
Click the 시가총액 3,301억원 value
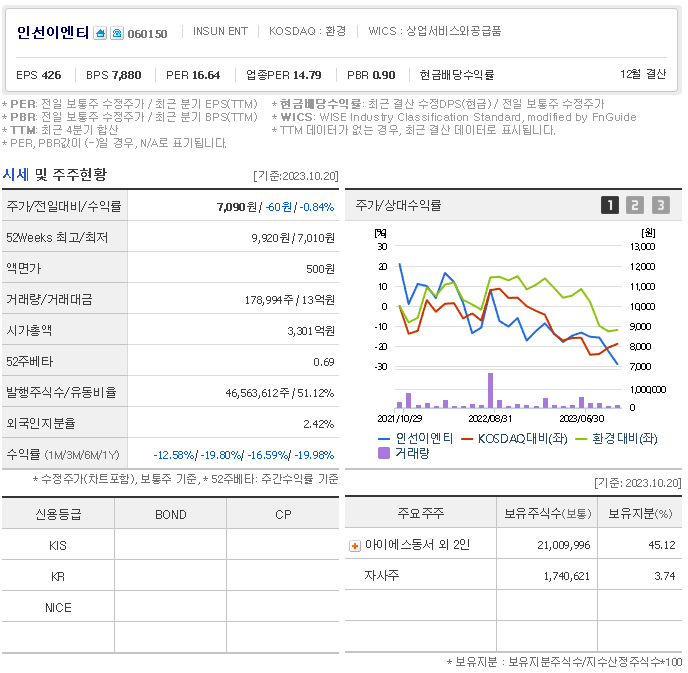[x=311, y=331]
